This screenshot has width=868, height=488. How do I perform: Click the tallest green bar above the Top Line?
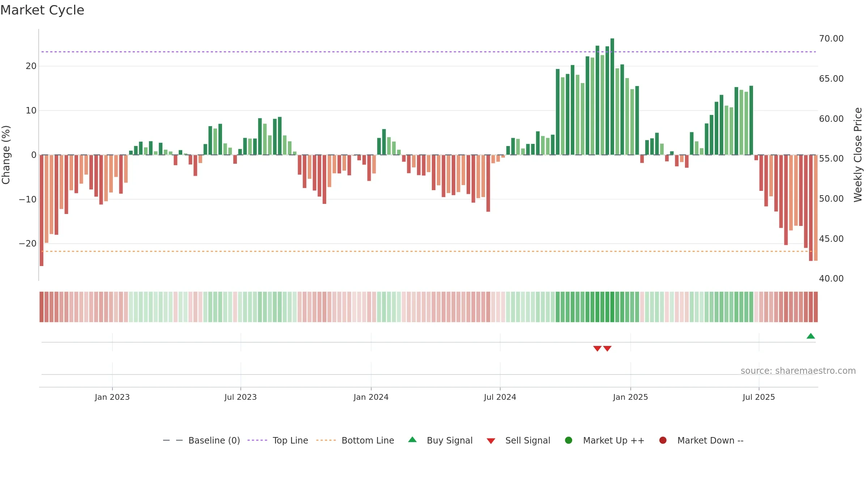pyautogui.click(x=612, y=97)
